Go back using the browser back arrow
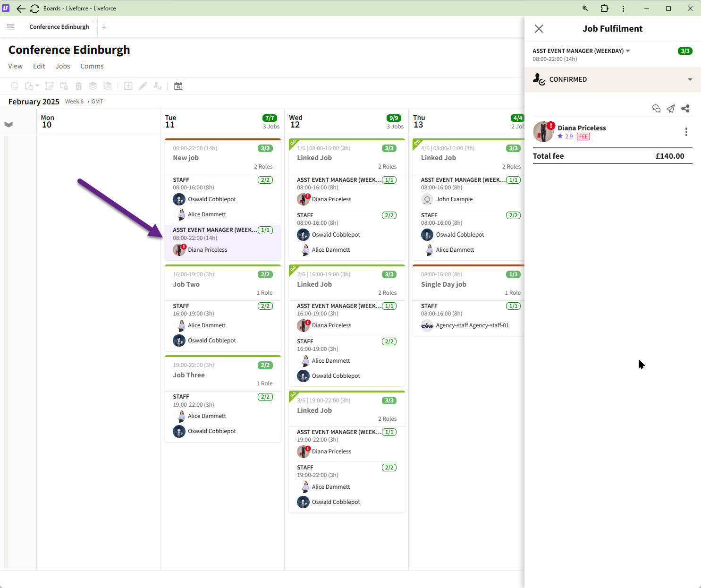The height and width of the screenshot is (588, 701). point(21,9)
